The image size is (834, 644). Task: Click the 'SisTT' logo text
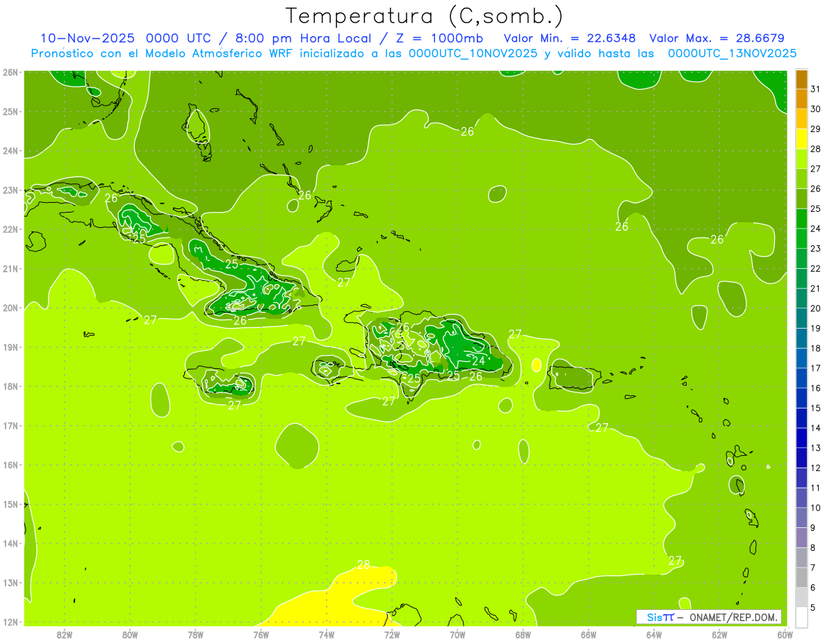click(x=660, y=617)
